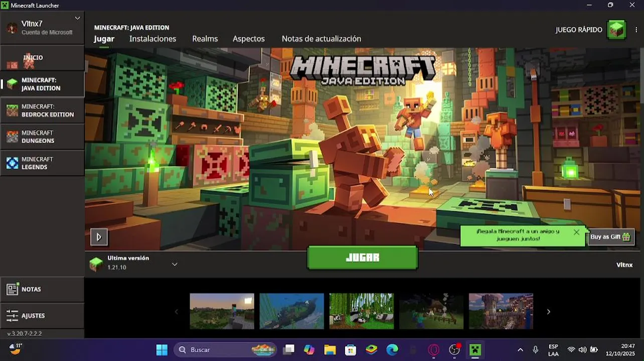Open the volume tray icon
Viewport: 644px width, 361px height.
click(582, 349)
